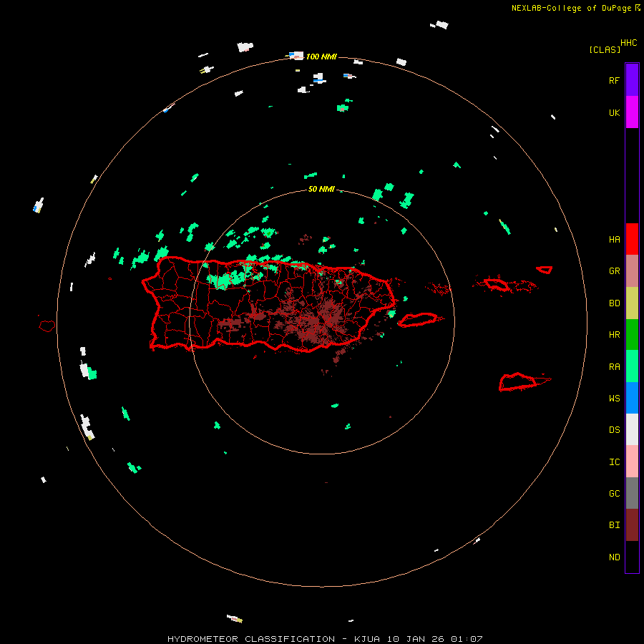
Task: Click the GC legend label
Action: [614, 493]
